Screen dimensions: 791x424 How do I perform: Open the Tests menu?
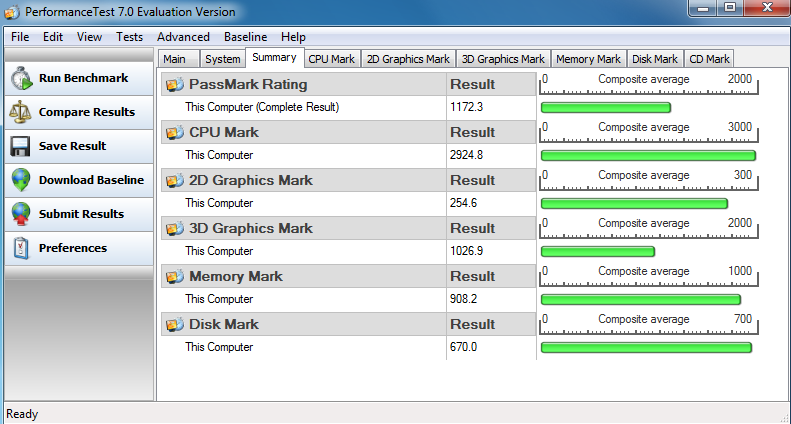tap(129, 37)
